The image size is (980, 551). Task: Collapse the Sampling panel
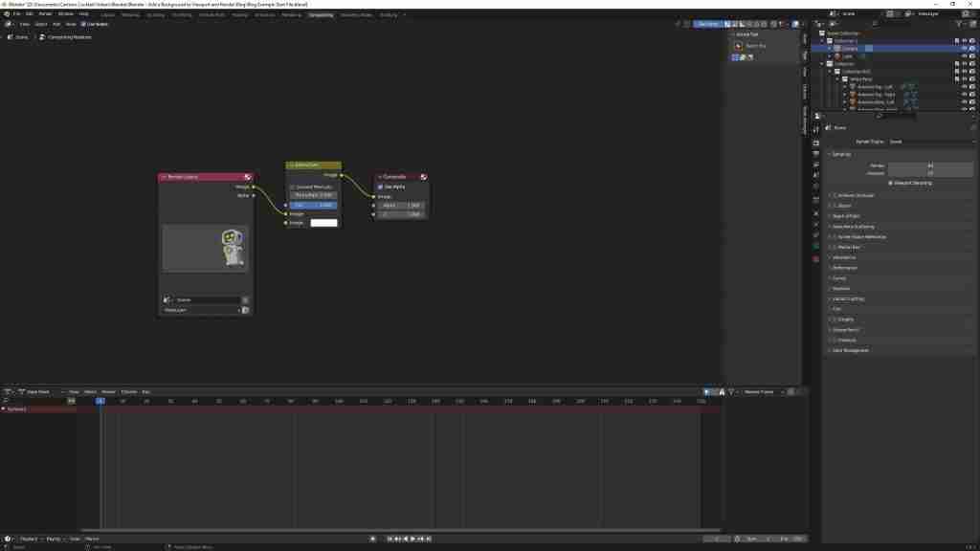[840, 154]
